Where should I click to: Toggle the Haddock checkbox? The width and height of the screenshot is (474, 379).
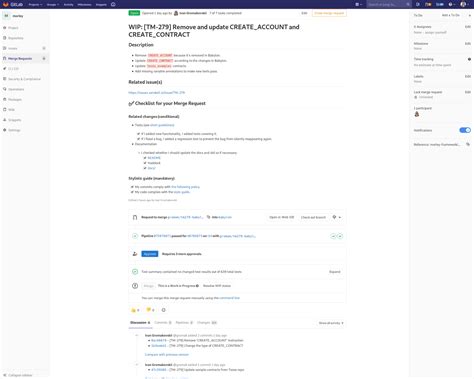pos(145,163)
